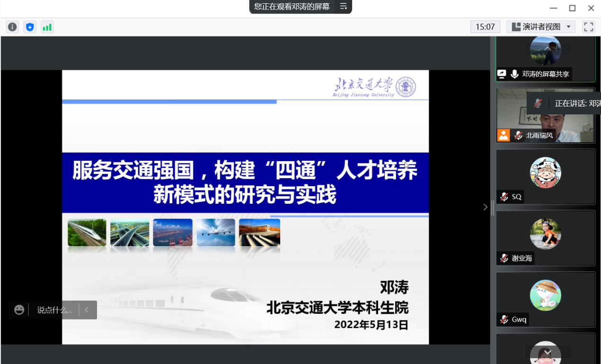
Task: Click the 说点什么 chat input field
Action: pyautogui.click(x=55, y=310)
